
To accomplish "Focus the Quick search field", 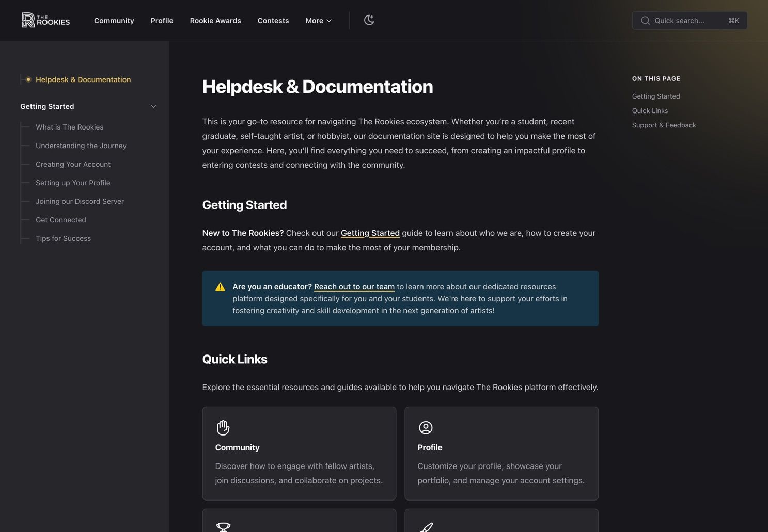I will 689,21.
